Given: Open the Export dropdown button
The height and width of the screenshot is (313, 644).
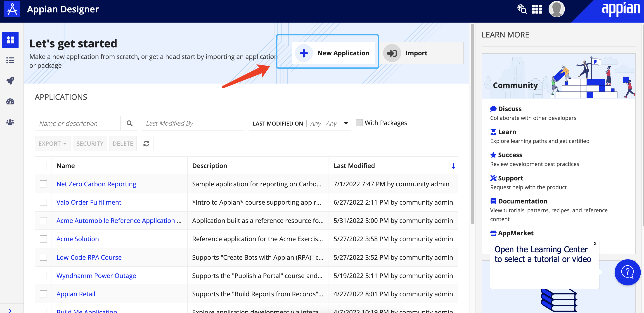Looking at the screenshot, I should coord(52,143).
